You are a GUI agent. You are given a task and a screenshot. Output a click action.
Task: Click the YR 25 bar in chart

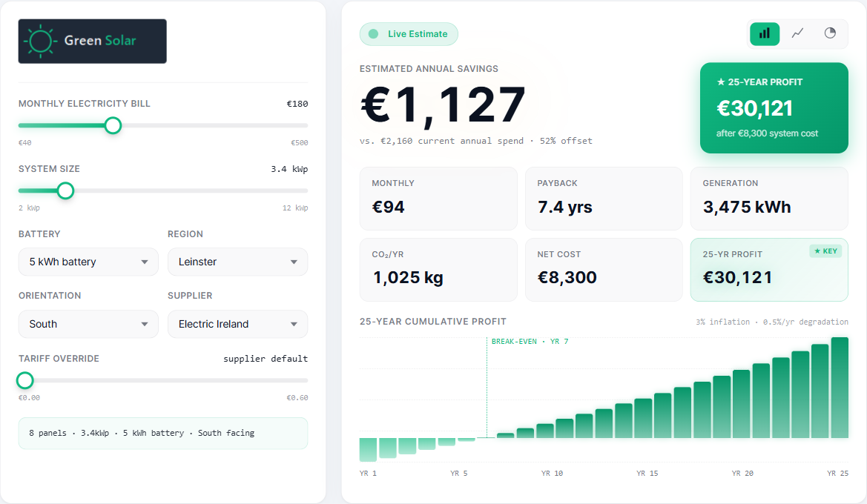[840, 388]
